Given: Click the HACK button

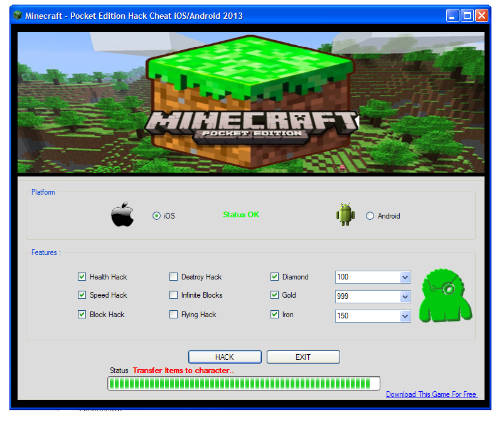Looking at the screenshot, I should [x=225, y=357].
